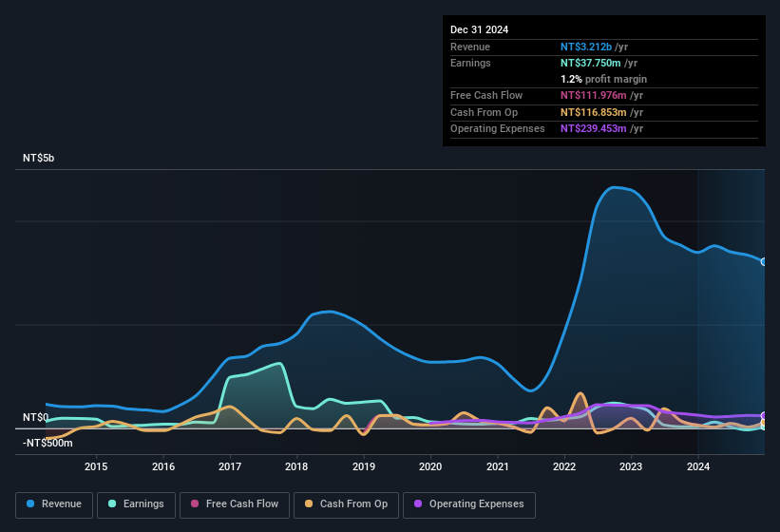Click the 2015 x-axis label
This screenshot has width=780, height=532.
(96, 466)
